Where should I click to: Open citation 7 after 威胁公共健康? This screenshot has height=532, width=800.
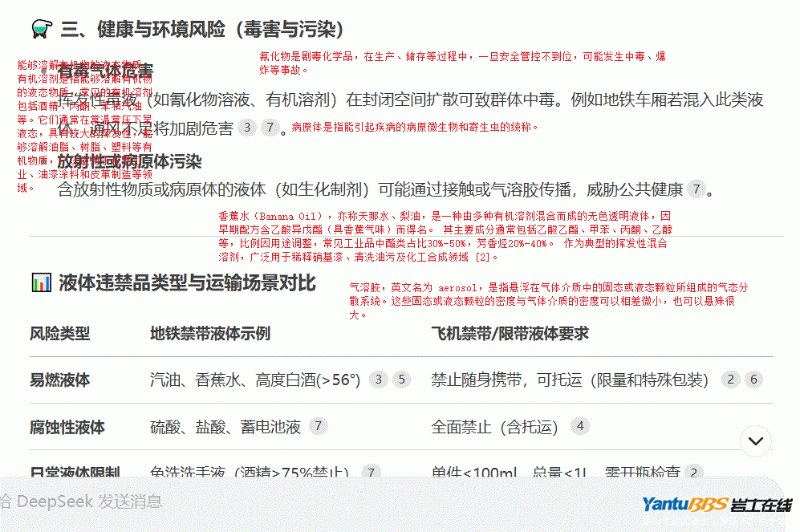[x=696, y=189]
